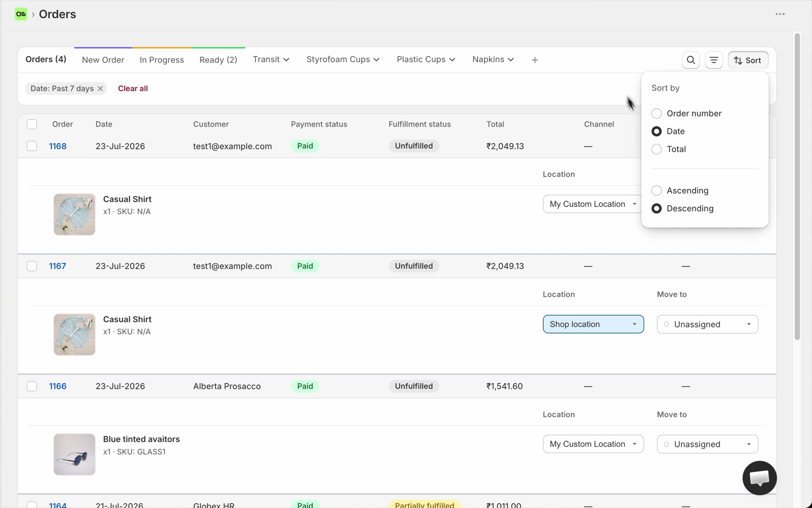812x508 pixels.
Task: Tick the checkbox for order 1168
Action: (32, 146)
